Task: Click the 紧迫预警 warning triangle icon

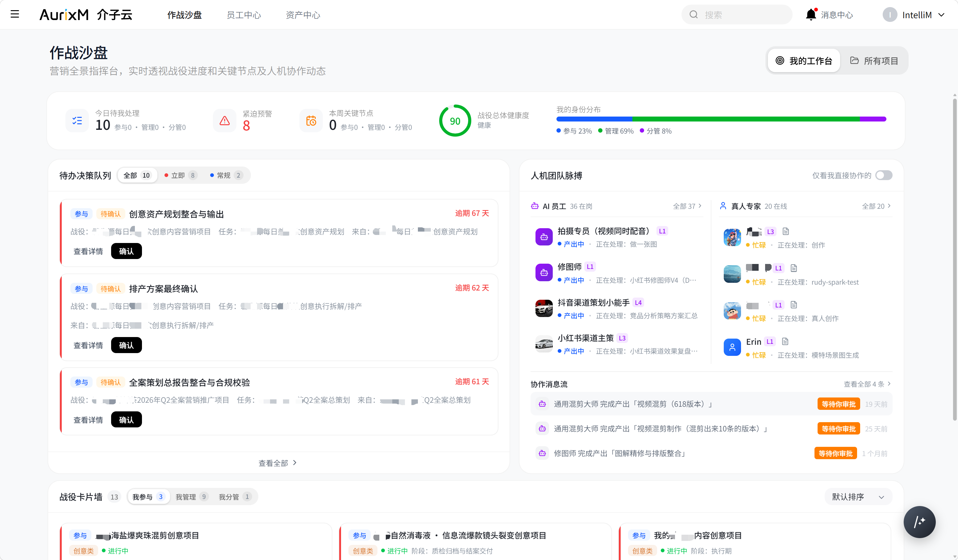Action: pyautogui.click(x=225, y=121)
